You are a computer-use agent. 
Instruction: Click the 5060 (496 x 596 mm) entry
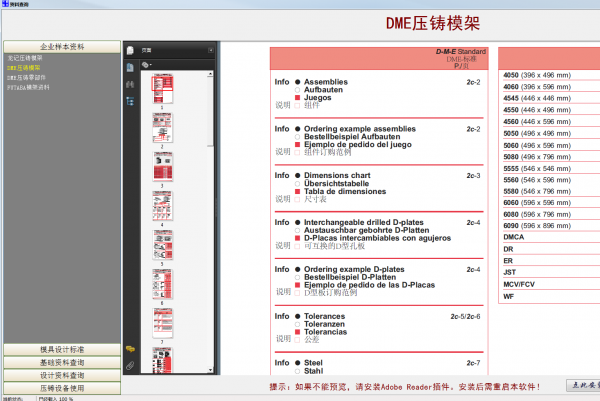coord(537,145)
